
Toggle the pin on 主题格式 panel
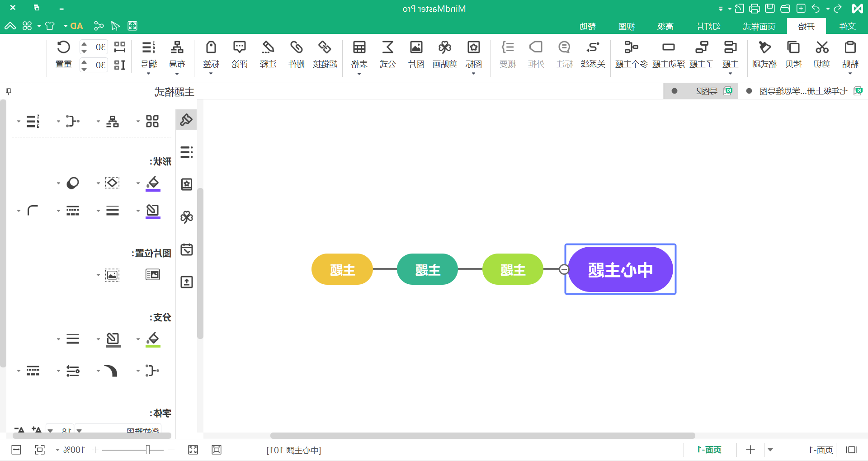9,92
